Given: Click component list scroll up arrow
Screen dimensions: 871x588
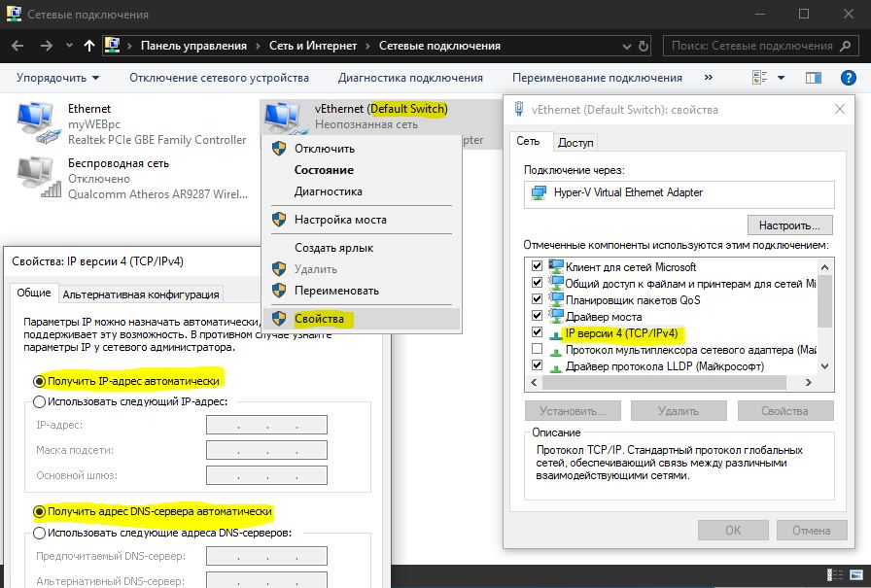Looking at the screenshot, I should click(x=825, y=267).
